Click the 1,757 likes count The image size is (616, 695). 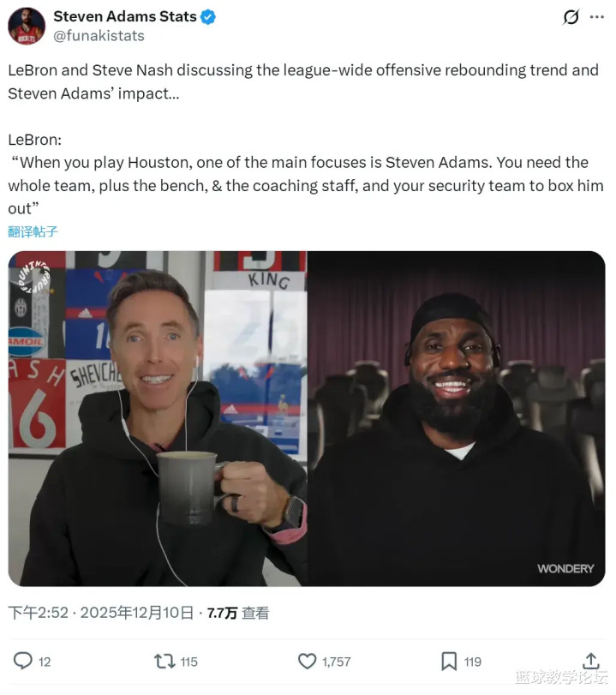click(337, 662)
